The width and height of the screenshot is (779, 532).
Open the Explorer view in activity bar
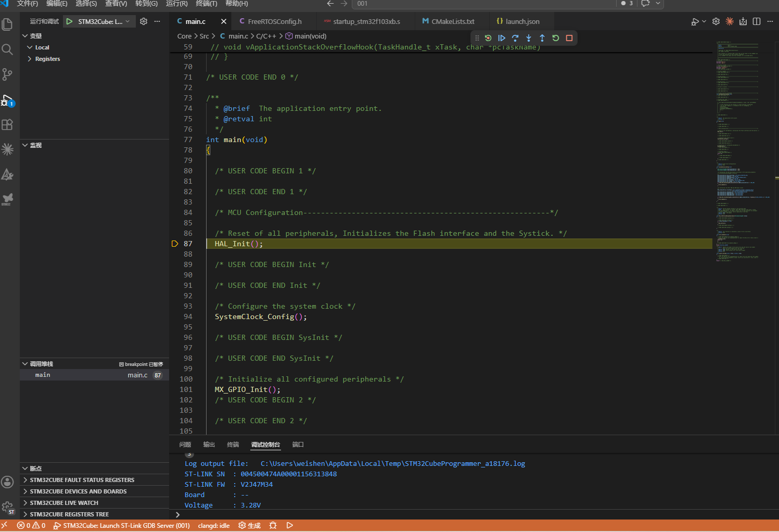pos(7,24)
